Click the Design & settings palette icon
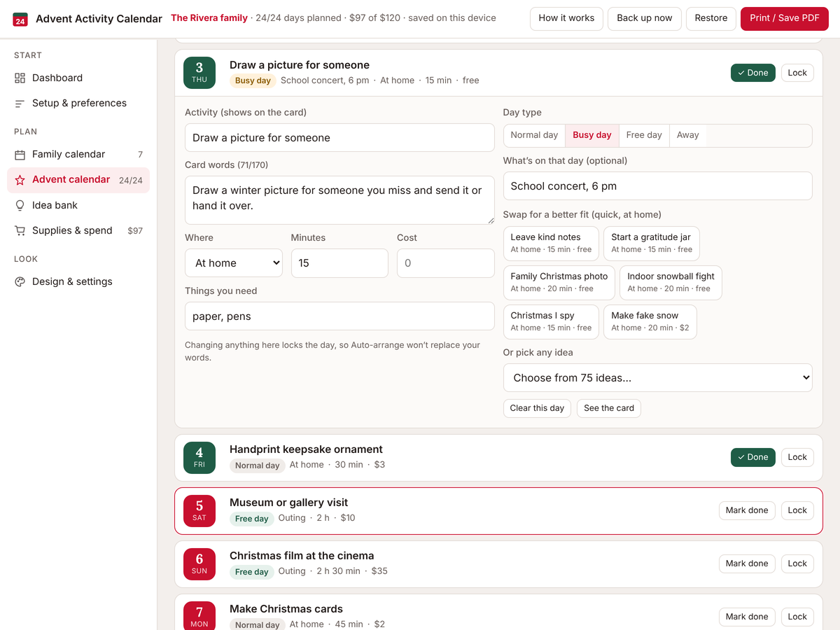This screenshot has width=840, height=630. click(x=20, y=281)
